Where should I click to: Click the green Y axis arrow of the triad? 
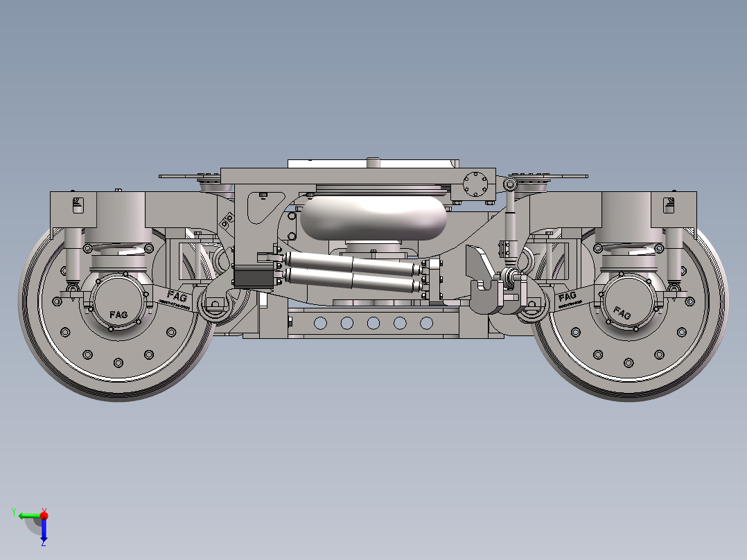(28, 516)
